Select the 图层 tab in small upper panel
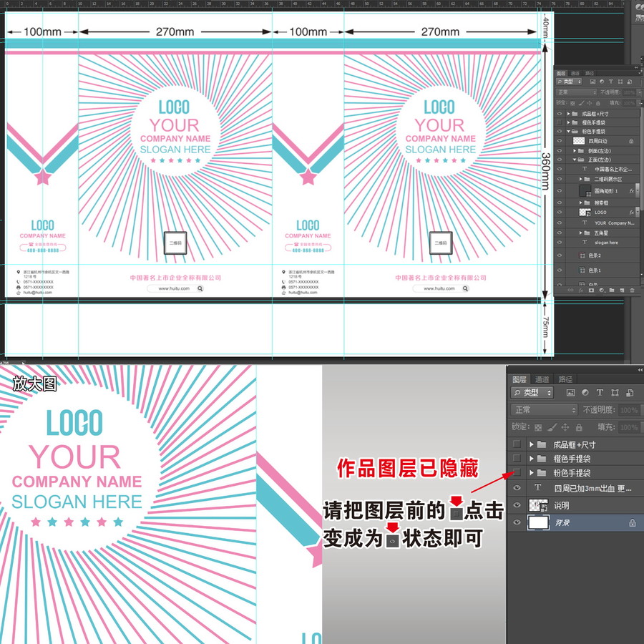 tap(560, 73)
